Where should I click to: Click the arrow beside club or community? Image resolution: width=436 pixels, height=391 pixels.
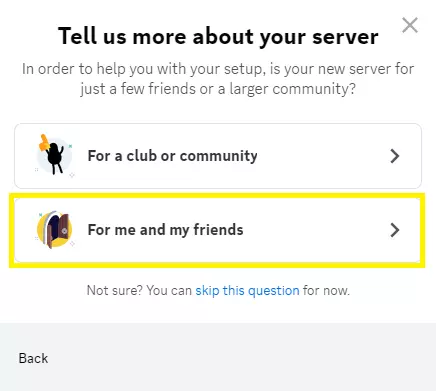pos(395,156)
